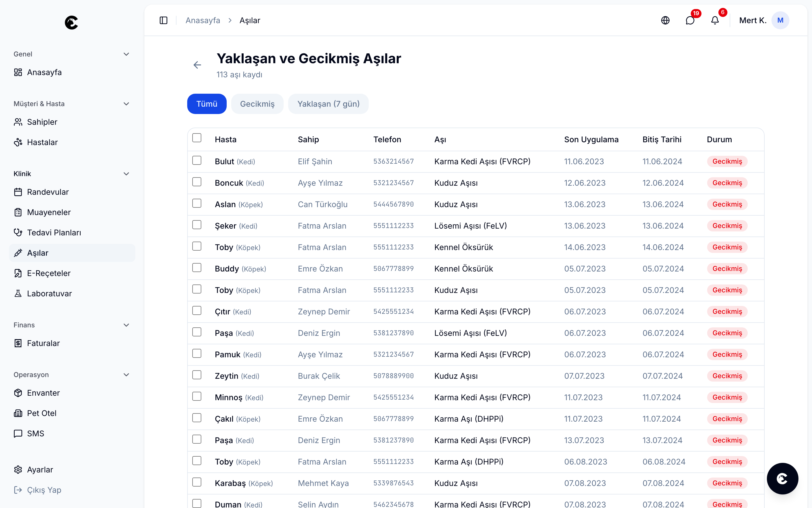Click Çakıl patient name
This screenshot has width=812, height=508.
(224, 419)
